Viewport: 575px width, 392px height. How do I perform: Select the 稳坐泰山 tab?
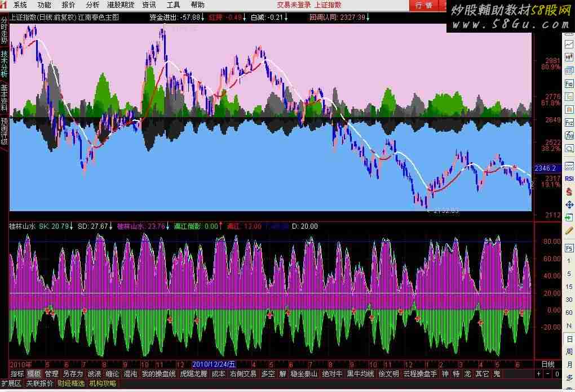pos(304,373)
